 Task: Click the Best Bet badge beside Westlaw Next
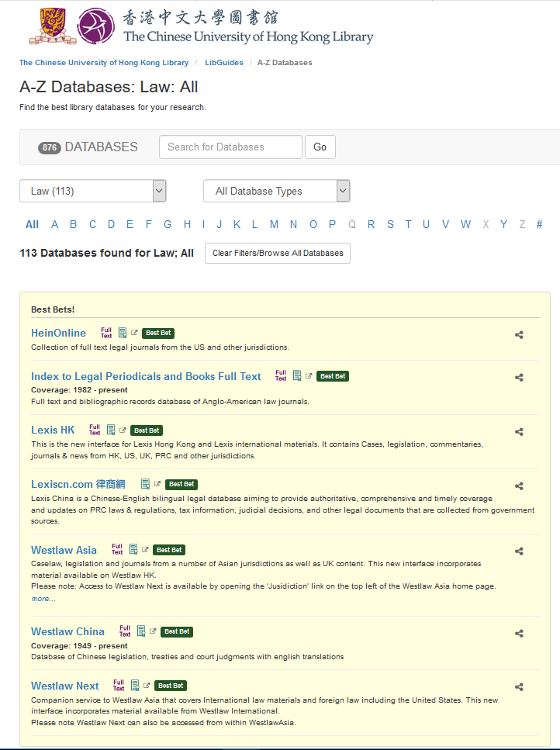[171, 686]
